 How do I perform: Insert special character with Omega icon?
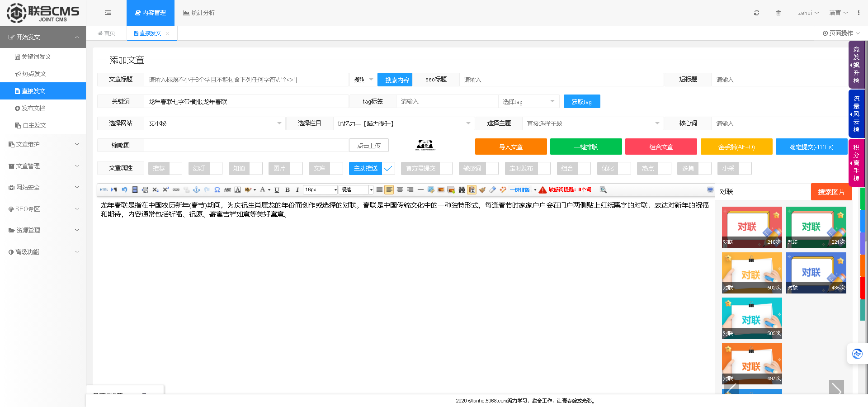click(217, 190)
